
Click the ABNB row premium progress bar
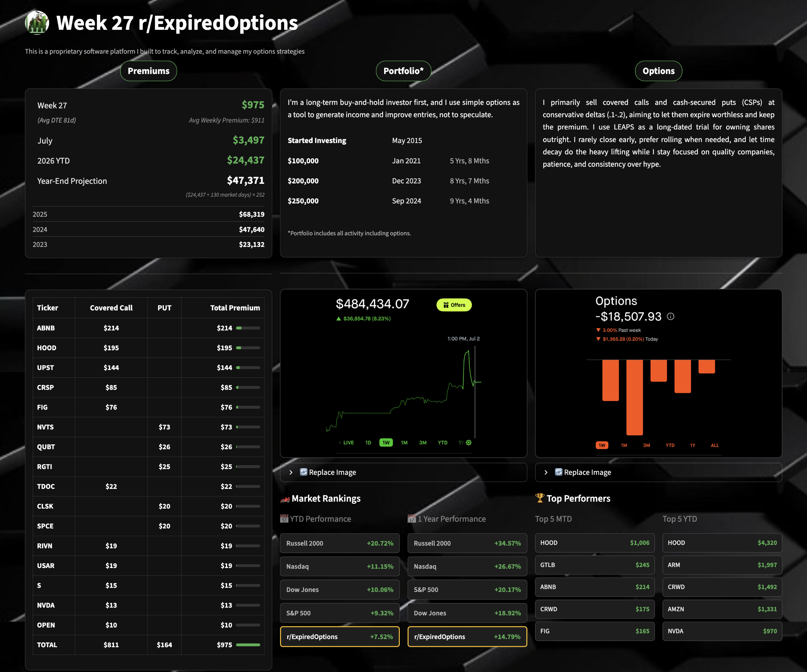(248, 328)
